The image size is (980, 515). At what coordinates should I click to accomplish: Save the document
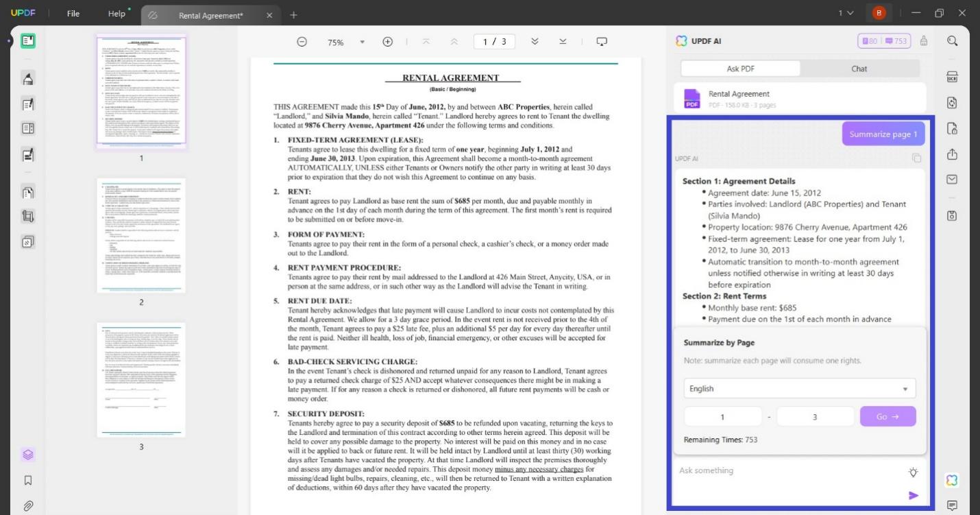952,216
